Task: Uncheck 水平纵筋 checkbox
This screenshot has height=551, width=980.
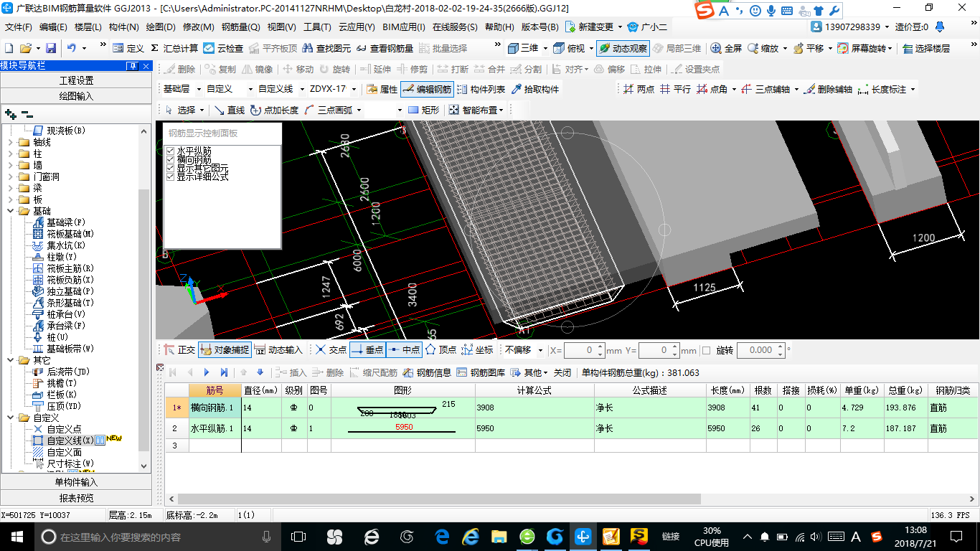Action: click(x=171, y=151)
